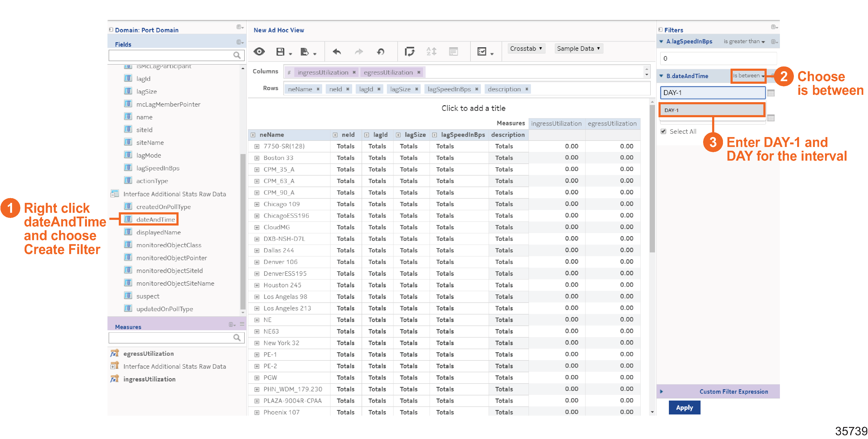Click the export document icon

[304, 51]
